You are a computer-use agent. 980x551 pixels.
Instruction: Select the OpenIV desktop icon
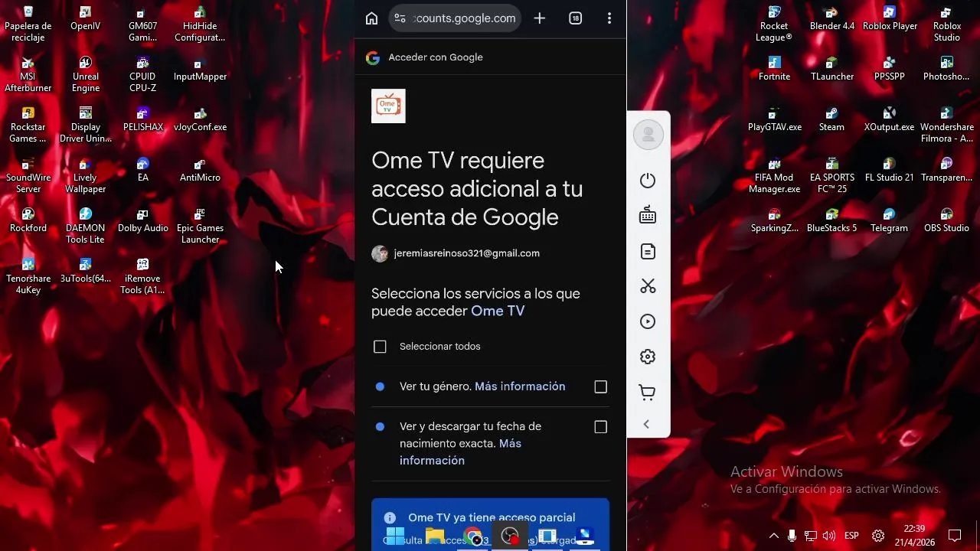(x=86, y=18)
